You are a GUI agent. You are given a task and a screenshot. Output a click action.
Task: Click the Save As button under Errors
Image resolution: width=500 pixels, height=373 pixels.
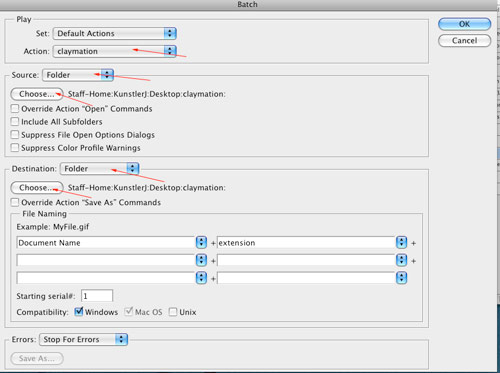click(x=37, y=359)
